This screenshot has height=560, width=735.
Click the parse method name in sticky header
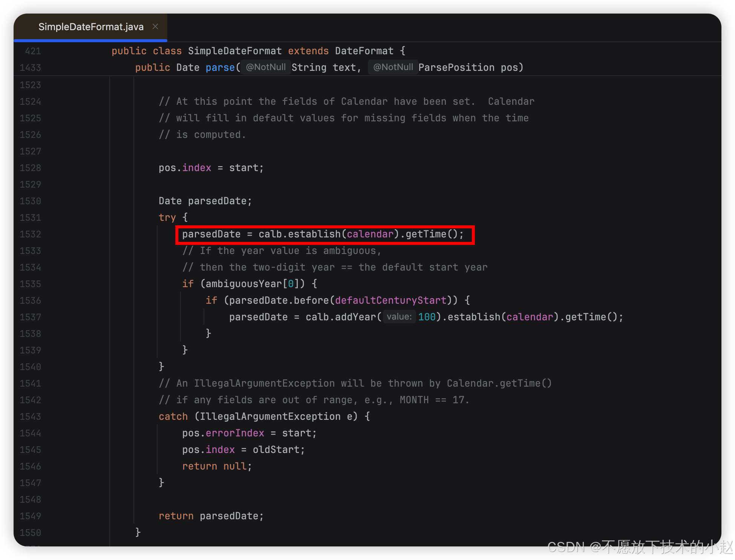220,67
